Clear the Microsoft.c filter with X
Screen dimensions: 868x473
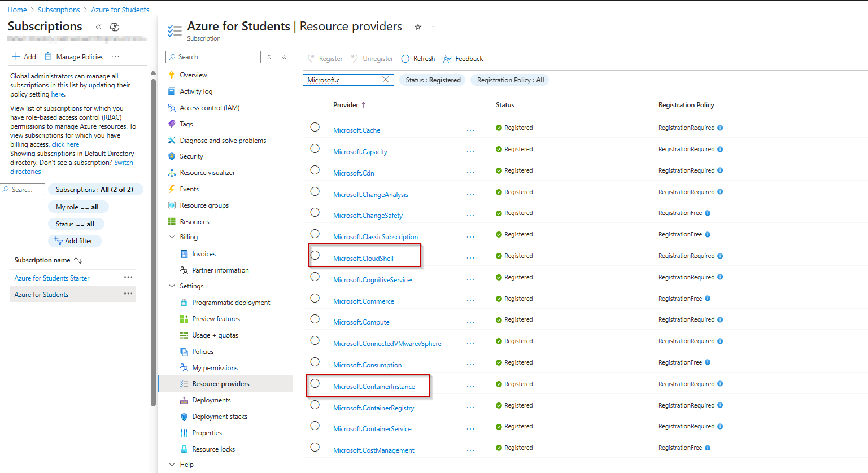[x=386, y=80]
